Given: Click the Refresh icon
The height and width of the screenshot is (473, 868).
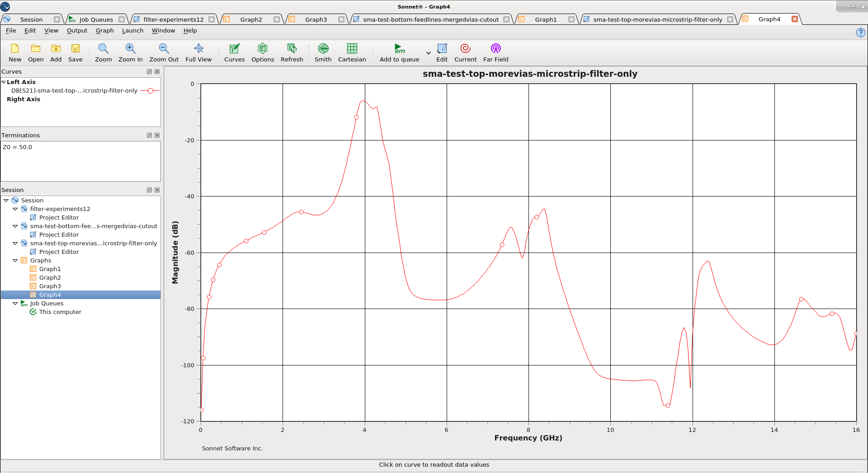Looking at the screenshot, I should [x=292, y=48].
